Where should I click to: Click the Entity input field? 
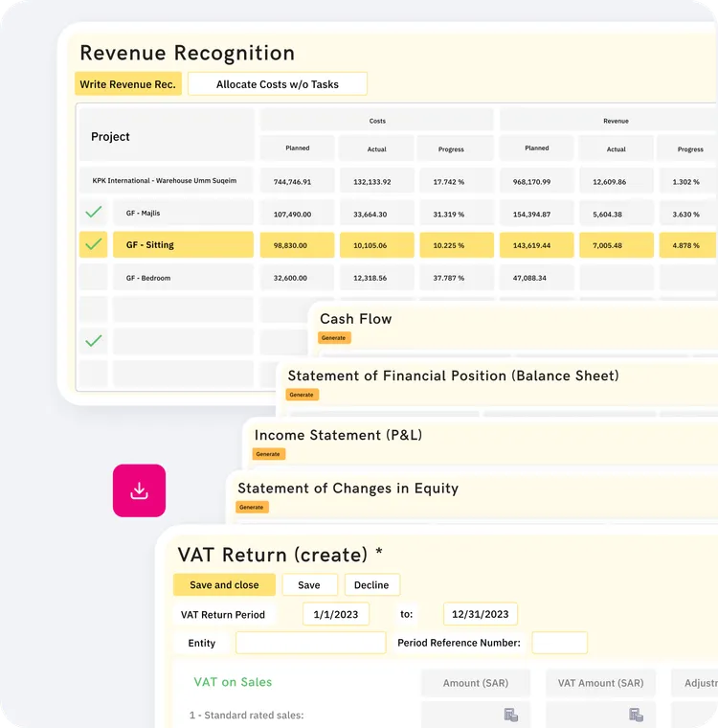(310, 643)
